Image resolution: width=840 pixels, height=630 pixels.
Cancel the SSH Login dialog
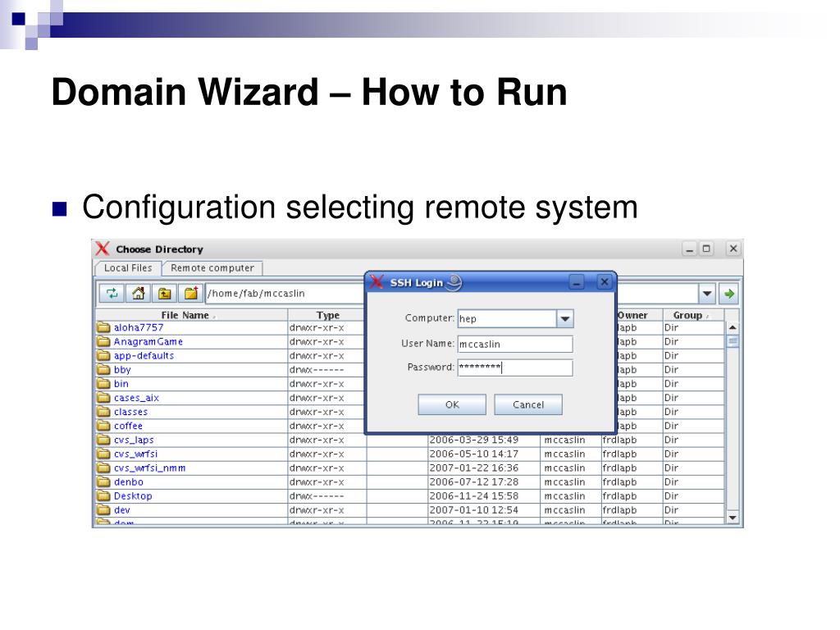528,404
